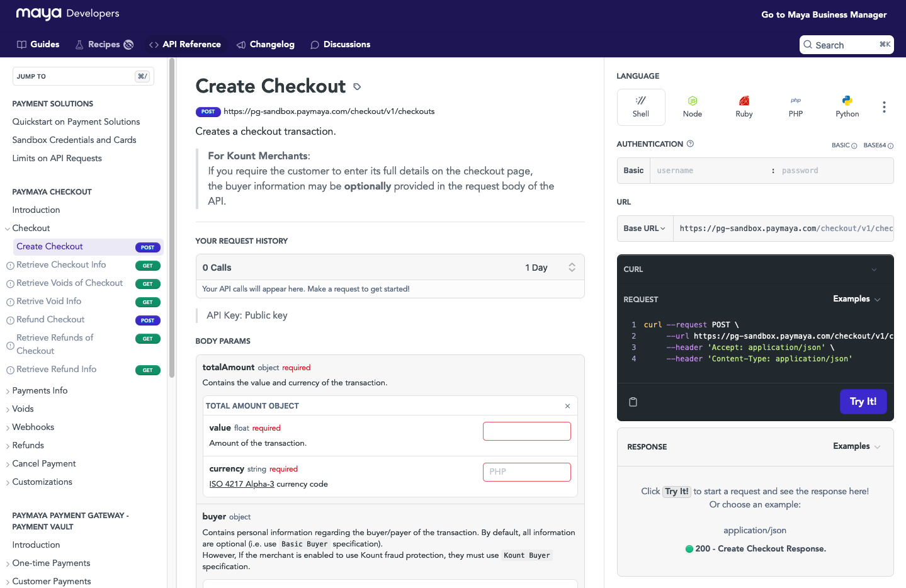906x588 pixels.
Task: Copy the cURL request with clipboard icon
Action: click(x=633, y=402)
